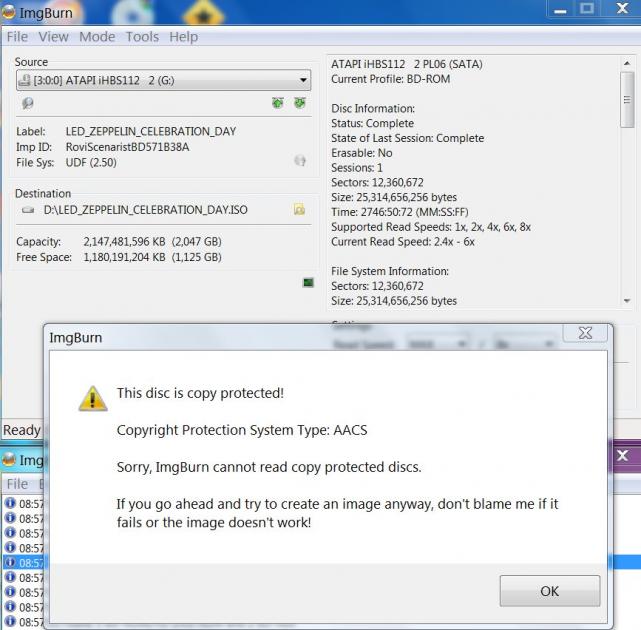Open the Source drive dropdown
The image size is (641, 630).
tap(164, 80)
